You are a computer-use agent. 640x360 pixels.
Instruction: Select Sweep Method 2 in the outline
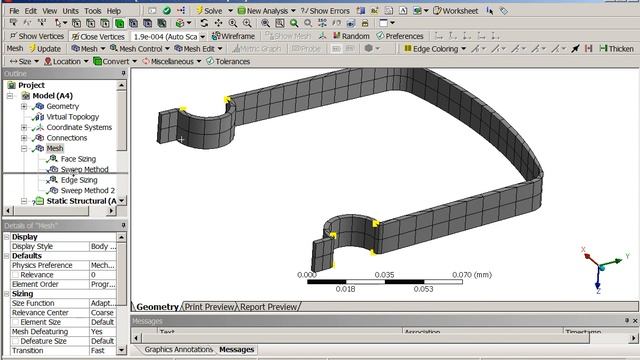[87, 191]
